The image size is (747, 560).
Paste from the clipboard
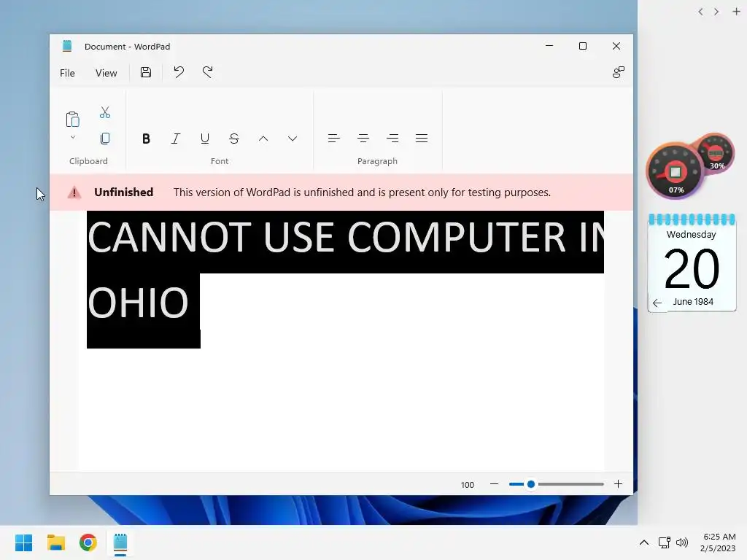(72, 120)
